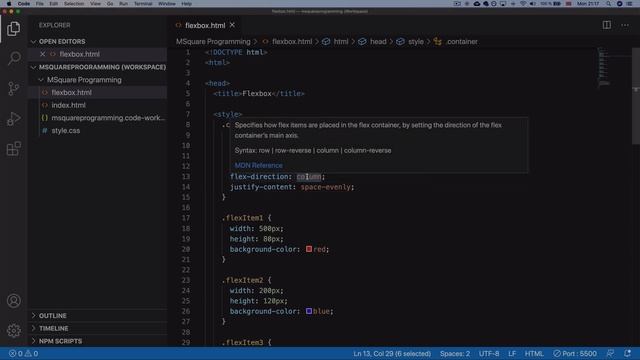
Task: Open the macOS Control Center icon
Action: click(x=629, y=4)
